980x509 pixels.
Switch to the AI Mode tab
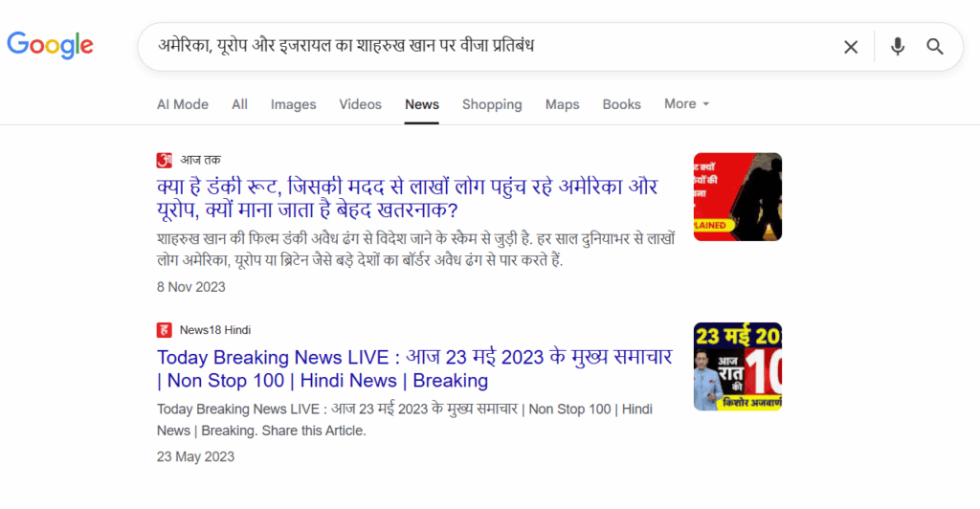click(182, 104)
